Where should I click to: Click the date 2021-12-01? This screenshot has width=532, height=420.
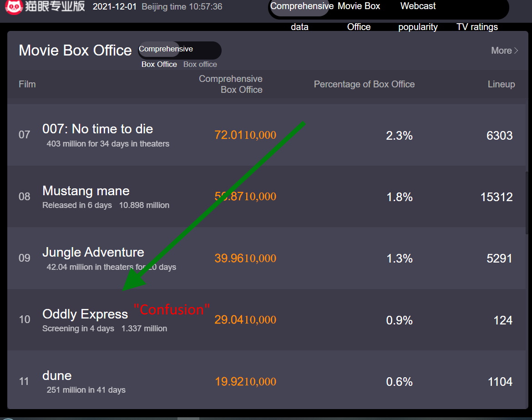[115, 6]
